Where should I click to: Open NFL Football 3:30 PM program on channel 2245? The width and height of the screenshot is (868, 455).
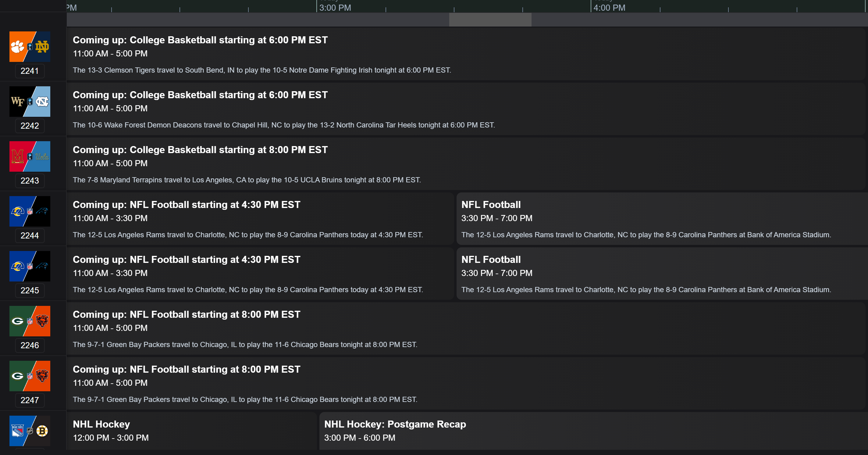click(660, 274)
